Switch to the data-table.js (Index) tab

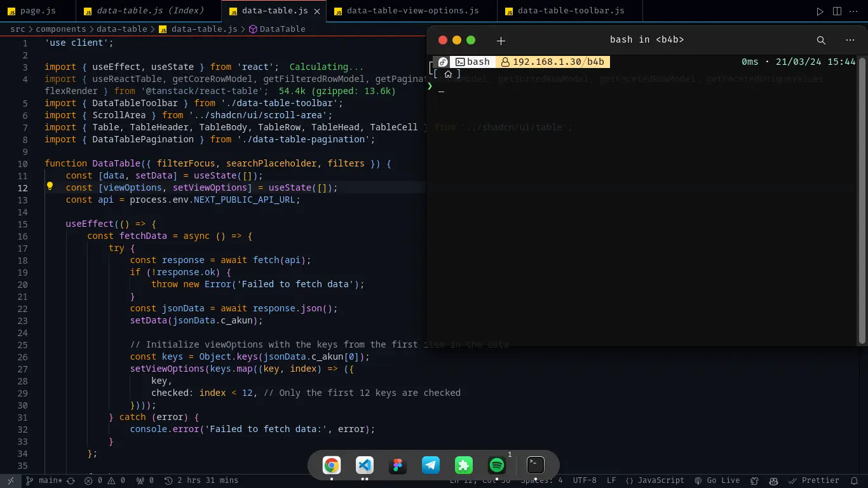(149, 11)
